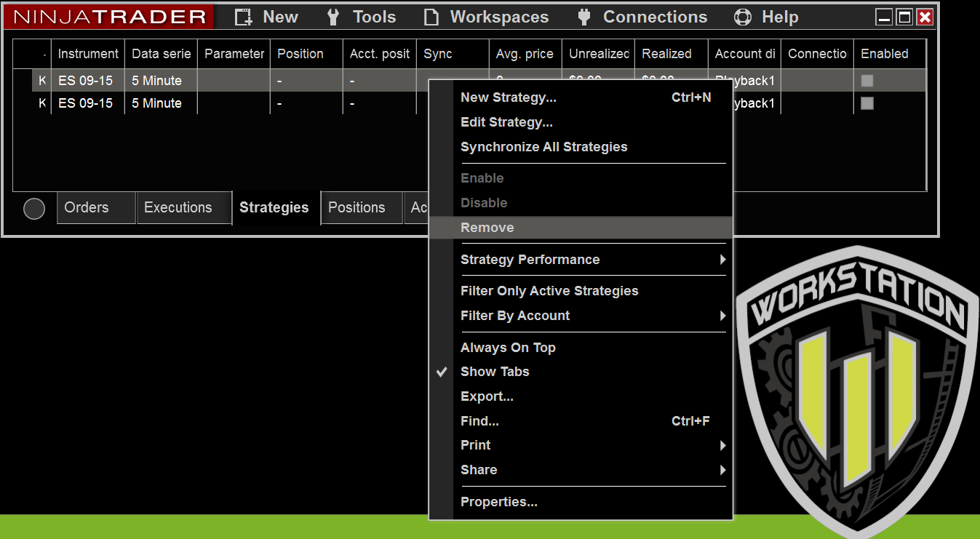Image resolution: width=980 pixels, height=539 pixels.
Task: Enable the second ES 09-15 strategy checkbox
Action: pyautogui.click(x=867, y=103)
